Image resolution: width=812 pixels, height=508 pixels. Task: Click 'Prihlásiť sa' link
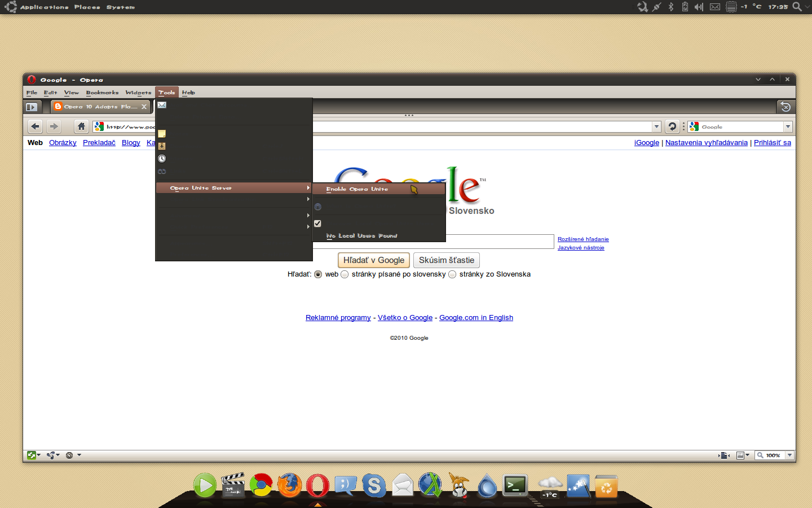(773, 143)
